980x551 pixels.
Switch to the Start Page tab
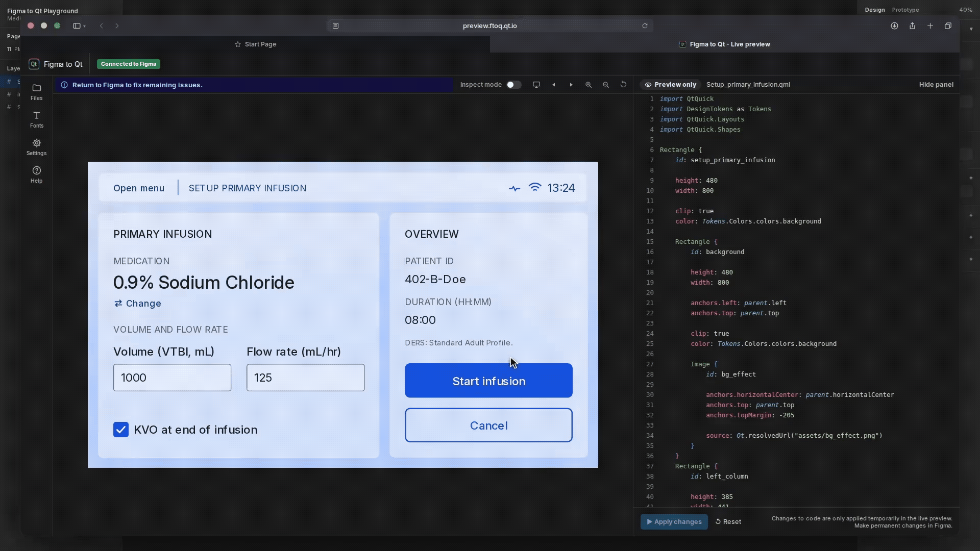[x=255, y=44]
